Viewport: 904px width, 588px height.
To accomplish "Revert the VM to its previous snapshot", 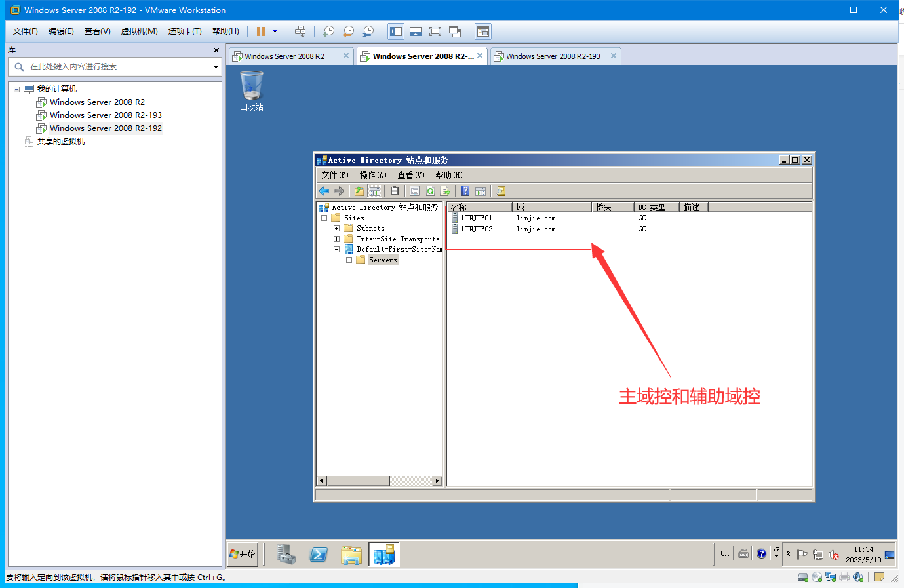I will [348, 31].
